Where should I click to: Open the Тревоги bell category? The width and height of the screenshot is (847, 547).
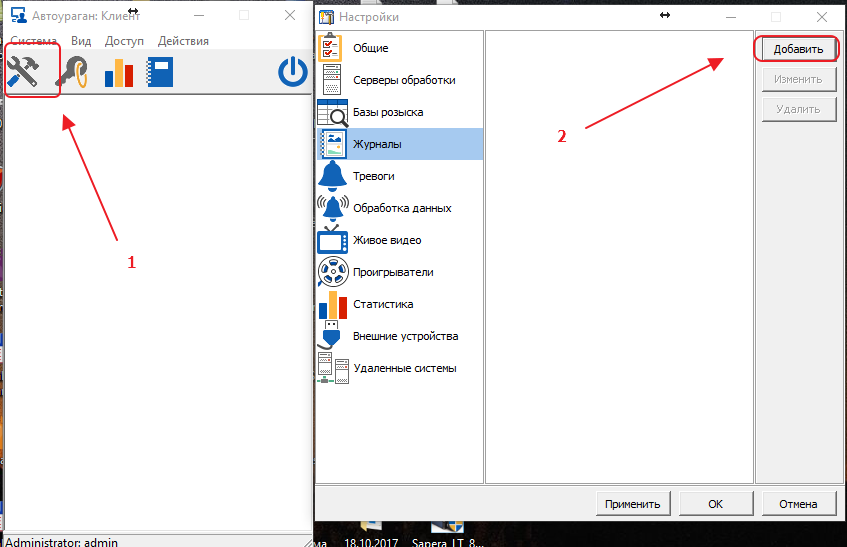click(x=373, y=176)
